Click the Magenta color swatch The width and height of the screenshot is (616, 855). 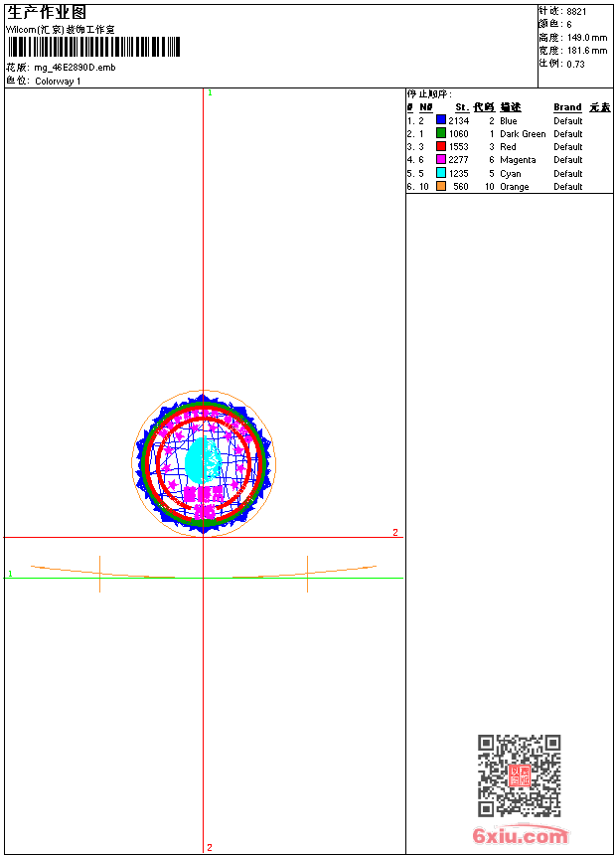[441, 159]
